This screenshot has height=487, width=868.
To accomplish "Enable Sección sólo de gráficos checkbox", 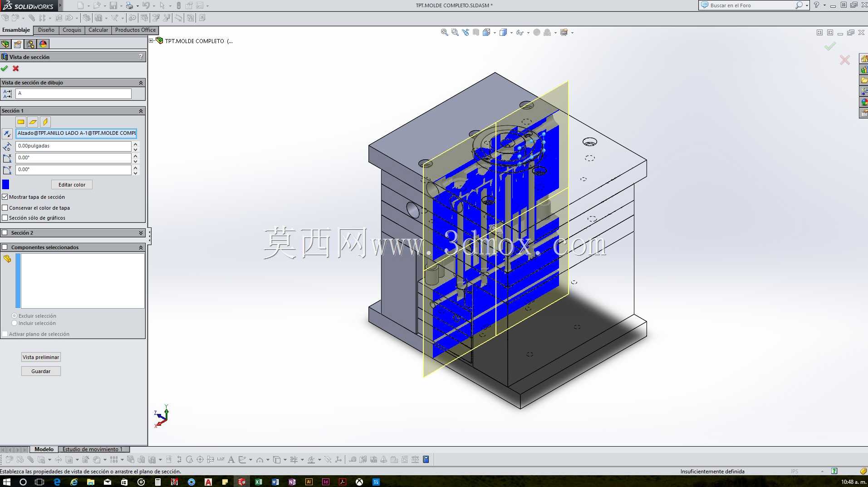I will click(5, 218).
